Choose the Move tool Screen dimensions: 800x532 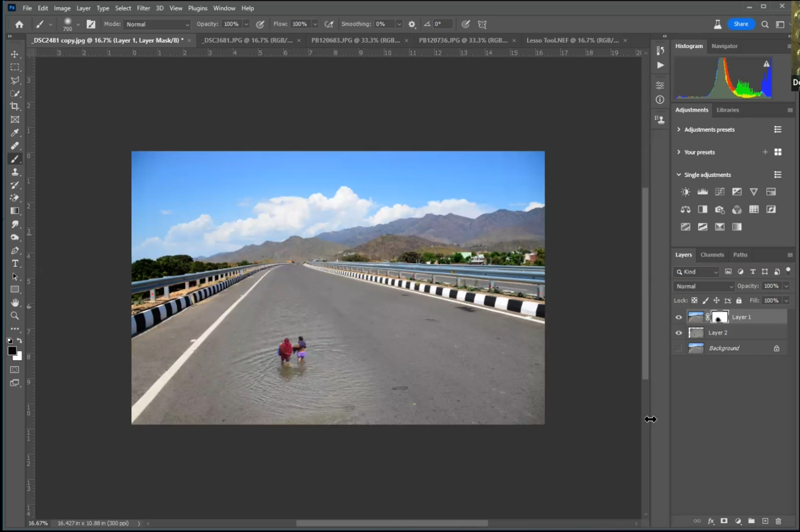coord(15,54)
